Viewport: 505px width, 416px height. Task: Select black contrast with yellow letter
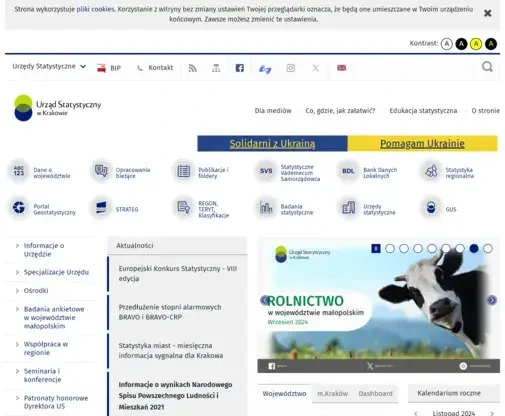(x=491, y=44)
